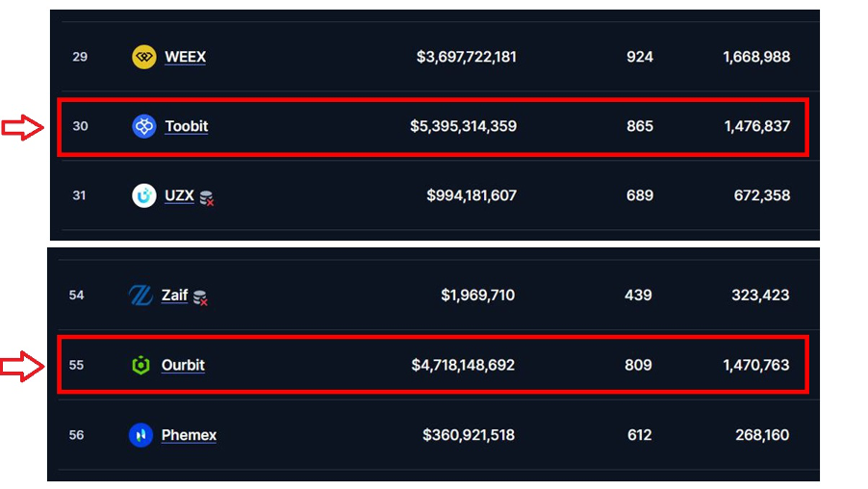868x489 pixels.
Task: Click the Phemex exchange logo icon
Action: click(140, 435)
